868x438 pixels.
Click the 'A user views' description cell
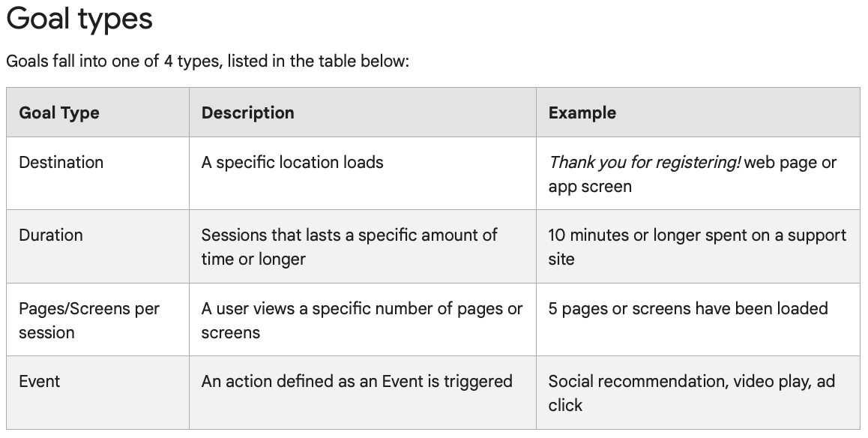coord(362,320)
